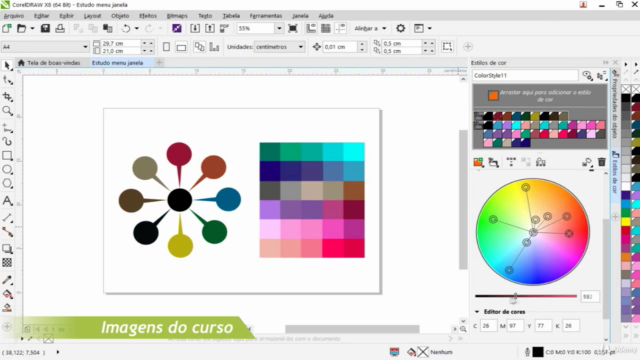Viewport: 640px width, 360px height.
Task: Select the Rectangle tool
Action: click(7, 156)
